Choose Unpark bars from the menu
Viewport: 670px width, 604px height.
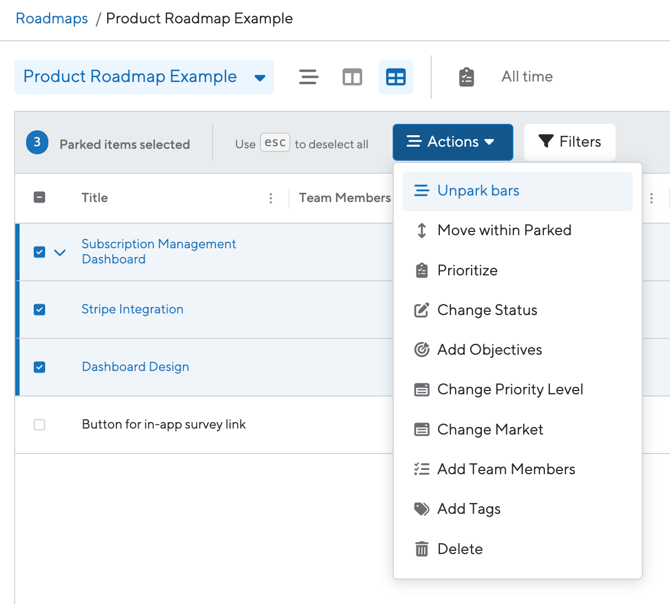click(478, 191)
